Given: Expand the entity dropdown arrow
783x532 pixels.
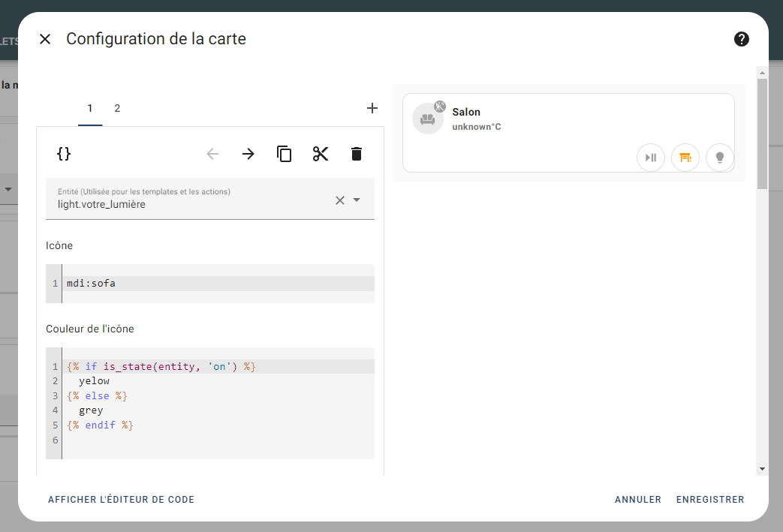Looking at the screenshot, I should (x=357, y=200).
